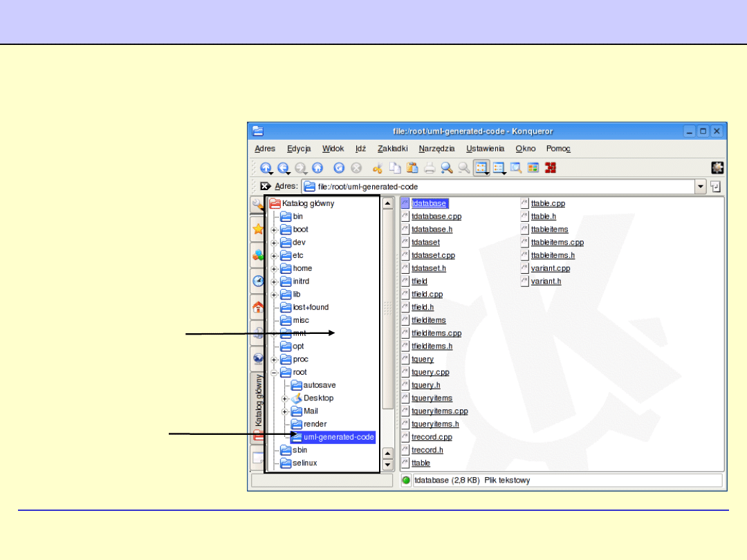Image resolution: width=747 pixels, height=560 pixels.
Task: Open the bookmarks star sidebar tab
Action: [257, 230]
